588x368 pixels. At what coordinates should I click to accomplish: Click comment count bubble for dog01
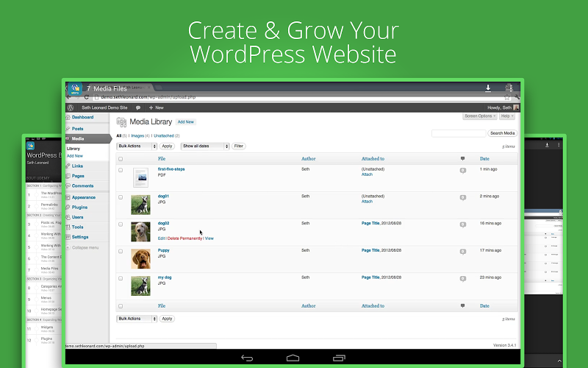pyautogui.click(x=463, y=197)
